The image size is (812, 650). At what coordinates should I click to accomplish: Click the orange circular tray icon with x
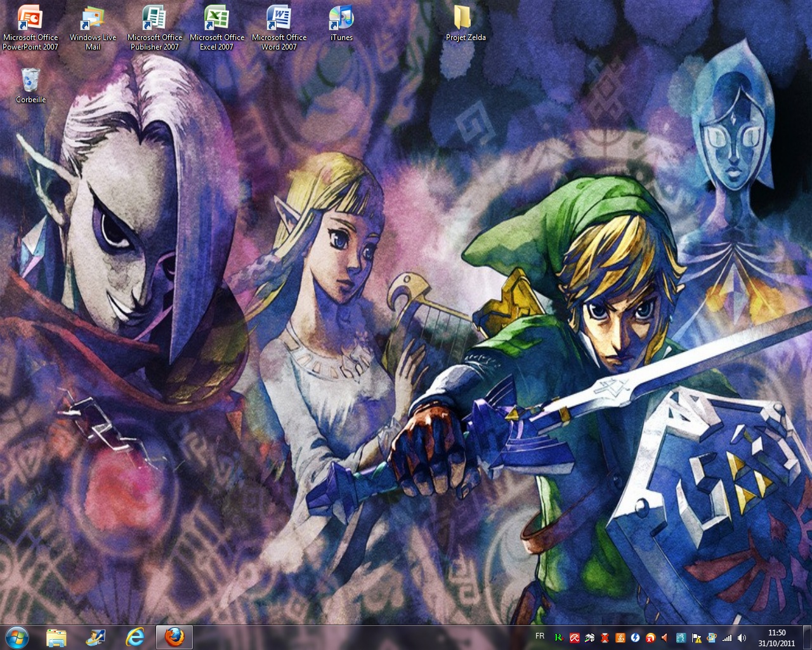click(650, 637)
